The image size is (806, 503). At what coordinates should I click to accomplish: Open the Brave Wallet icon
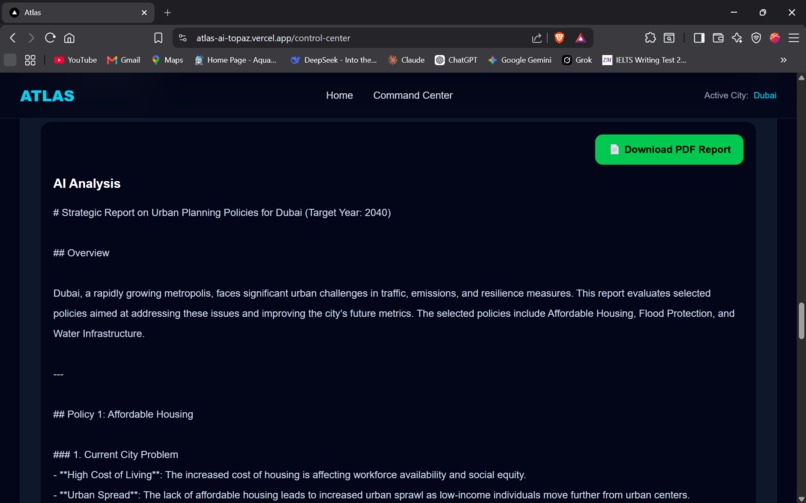pyautogui.click(x=718, y=38)
